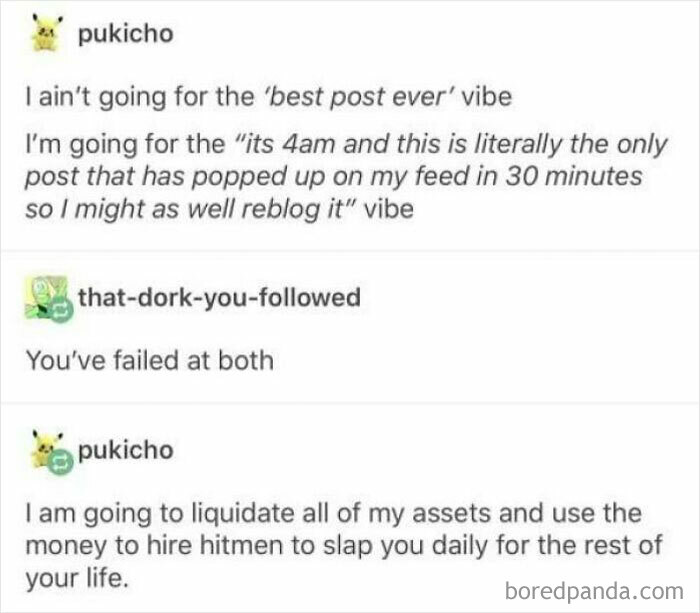700x613 pixels.
Task: Click 'I'm going for the' opening words
Action: point(125,144)
